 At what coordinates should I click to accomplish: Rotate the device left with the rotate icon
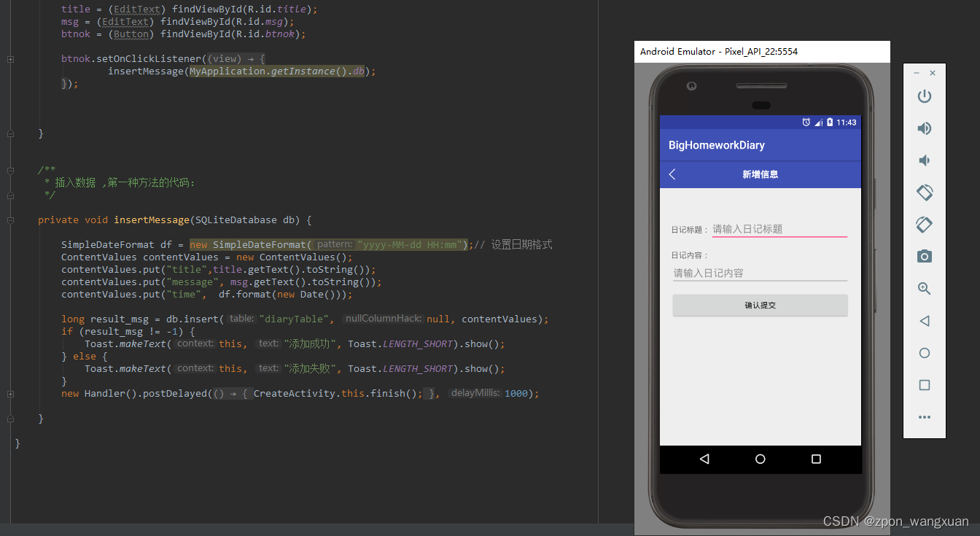[924, 193]
